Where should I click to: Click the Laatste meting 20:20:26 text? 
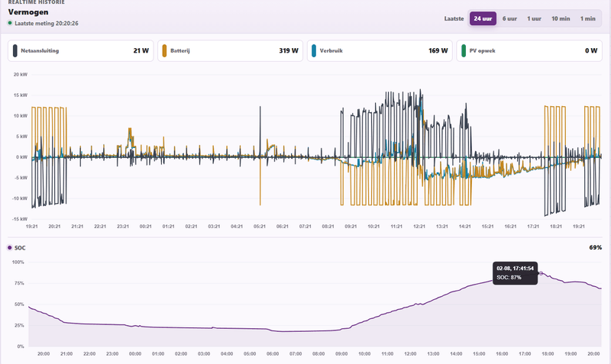click(x=47, y=24)
